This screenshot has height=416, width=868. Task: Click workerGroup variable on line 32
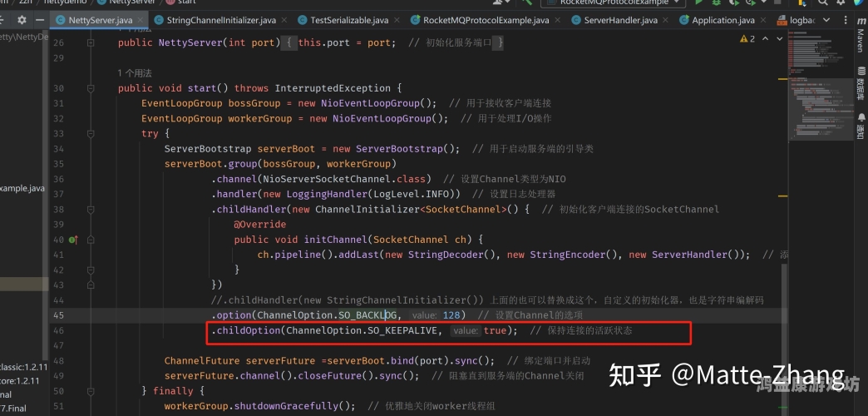259,118
